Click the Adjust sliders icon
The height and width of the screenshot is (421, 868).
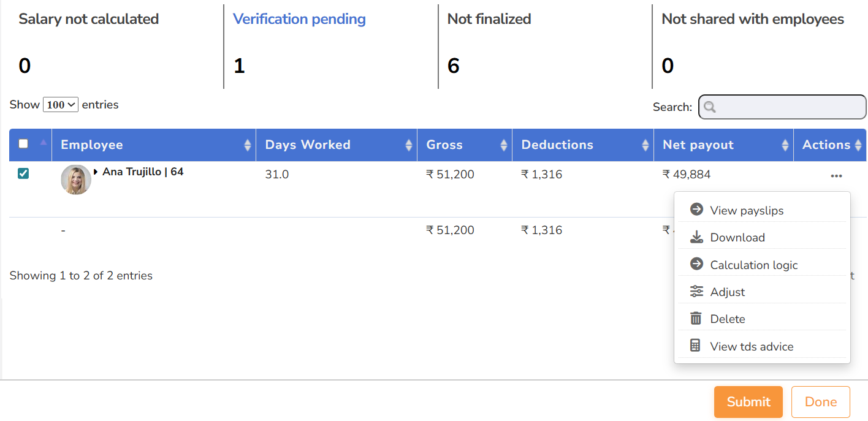tap(696, 292)
